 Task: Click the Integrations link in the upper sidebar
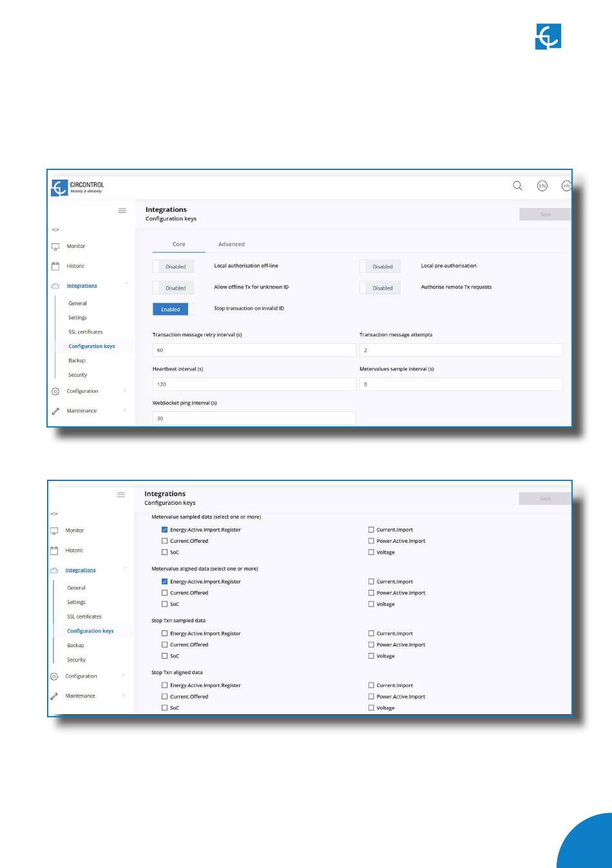pos(82,286)
